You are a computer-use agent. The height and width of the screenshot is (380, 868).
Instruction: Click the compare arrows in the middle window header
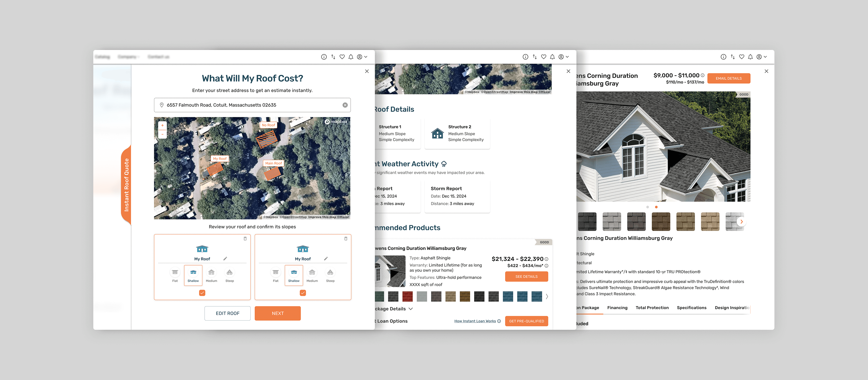(x=535, y=57)
